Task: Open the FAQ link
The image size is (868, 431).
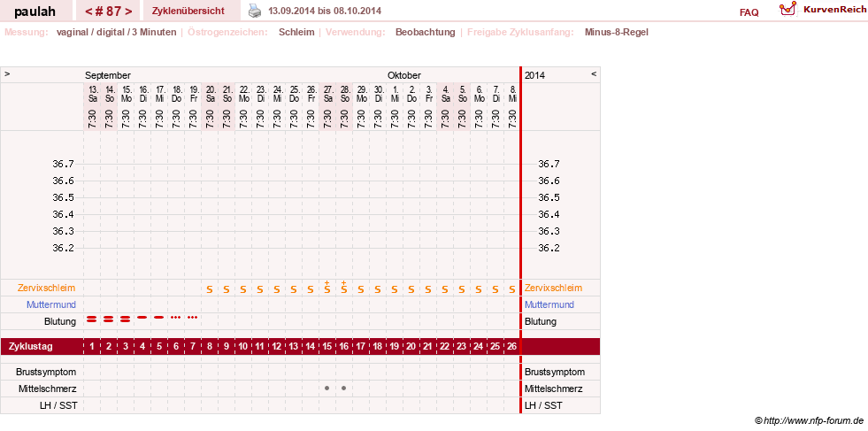Action: (x=749, y=12)
